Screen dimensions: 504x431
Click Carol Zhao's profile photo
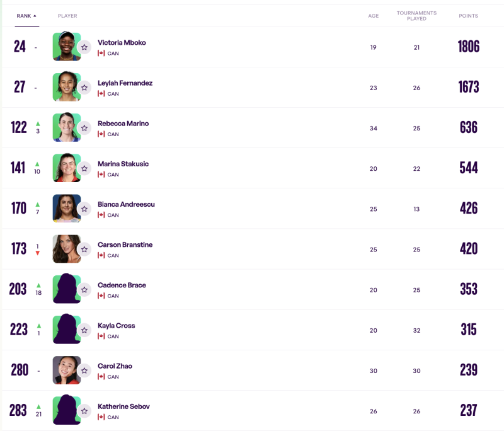coord(66,370)
